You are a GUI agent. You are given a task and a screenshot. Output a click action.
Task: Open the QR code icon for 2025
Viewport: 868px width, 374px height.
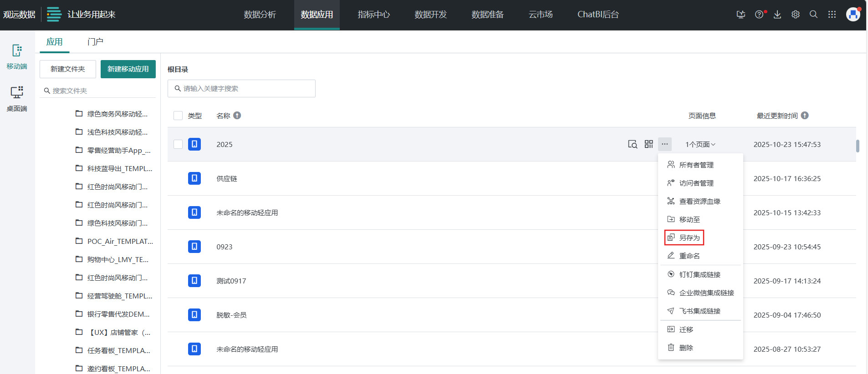click(x=649, y=144)
